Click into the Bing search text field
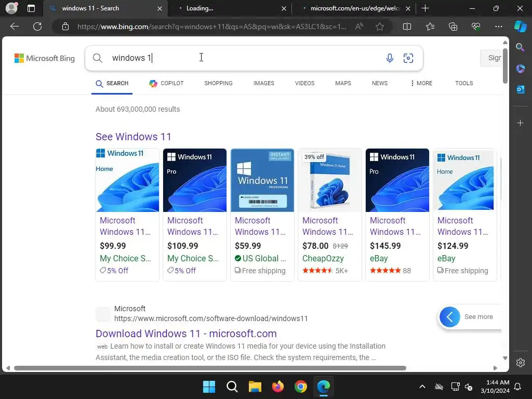Image resolution: width=532 pixels, height=399 pixels. (244, 58)
